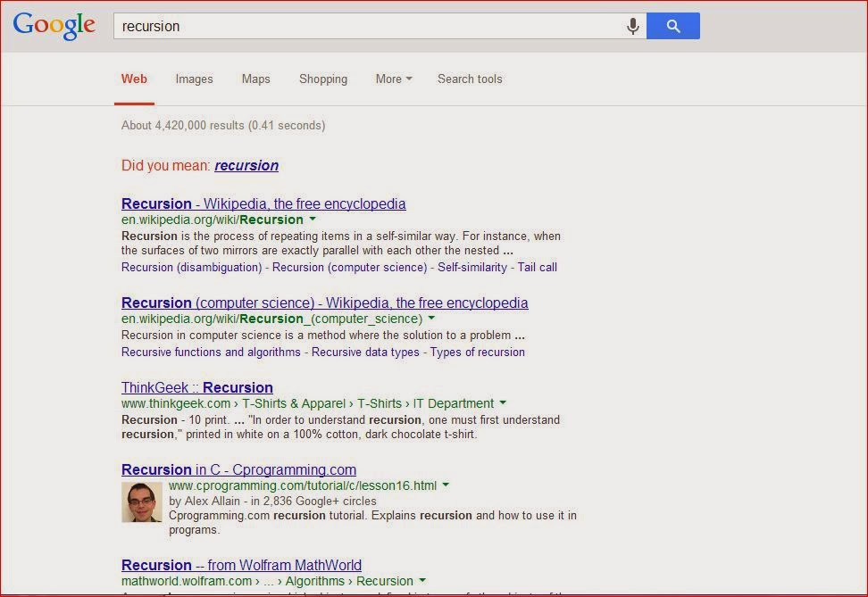Click the blue magnifier search button
The width and height of the screenshot is (868, 597).
coord(672,26)
